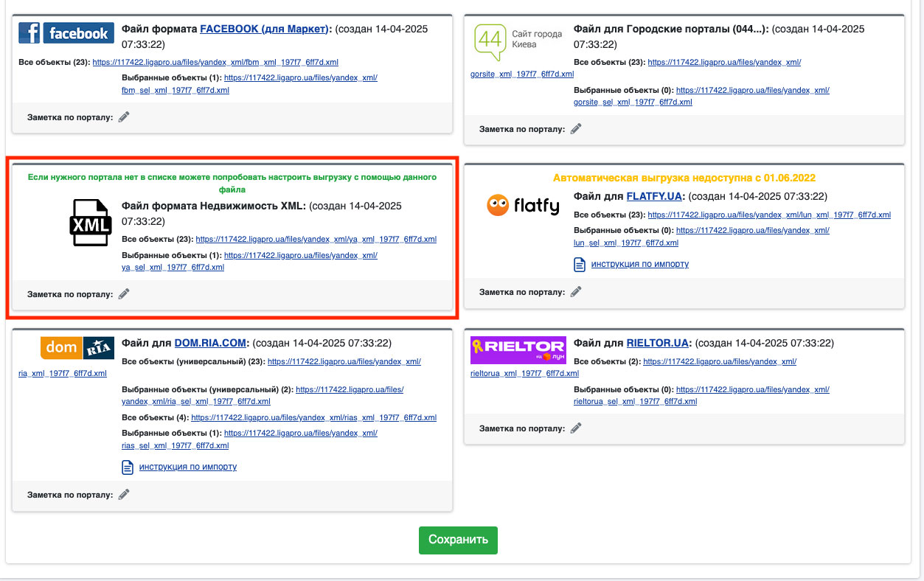
Task: Click the green Сохранить button
Action: (x=458, y=540)
